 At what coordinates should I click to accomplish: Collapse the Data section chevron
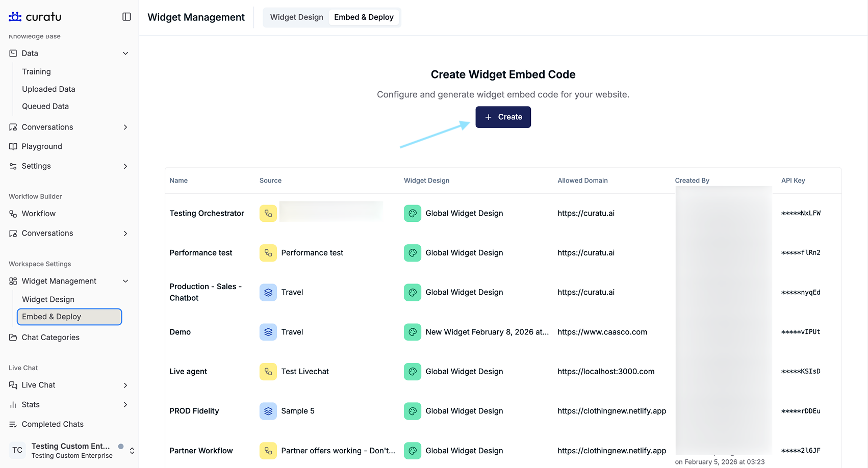(x=125, y=54)
